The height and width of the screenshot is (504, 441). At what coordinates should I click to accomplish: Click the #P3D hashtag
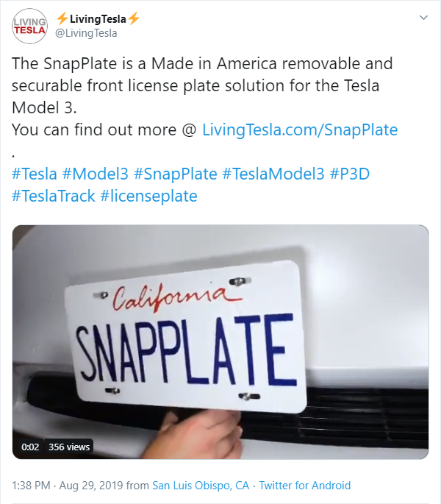click(350, 174)
